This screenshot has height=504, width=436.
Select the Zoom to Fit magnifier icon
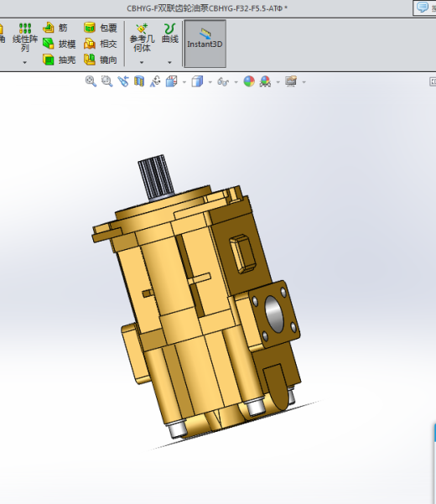click(x=91, y=81)
